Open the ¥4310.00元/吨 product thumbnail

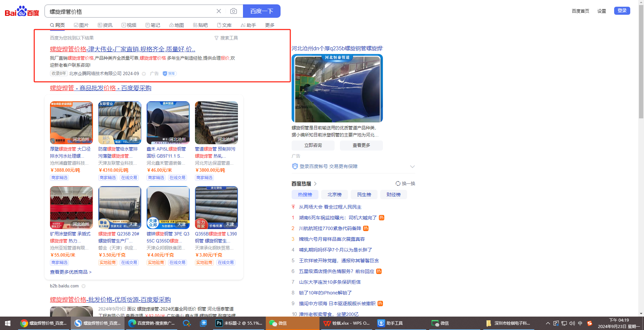tap(120, 123)
